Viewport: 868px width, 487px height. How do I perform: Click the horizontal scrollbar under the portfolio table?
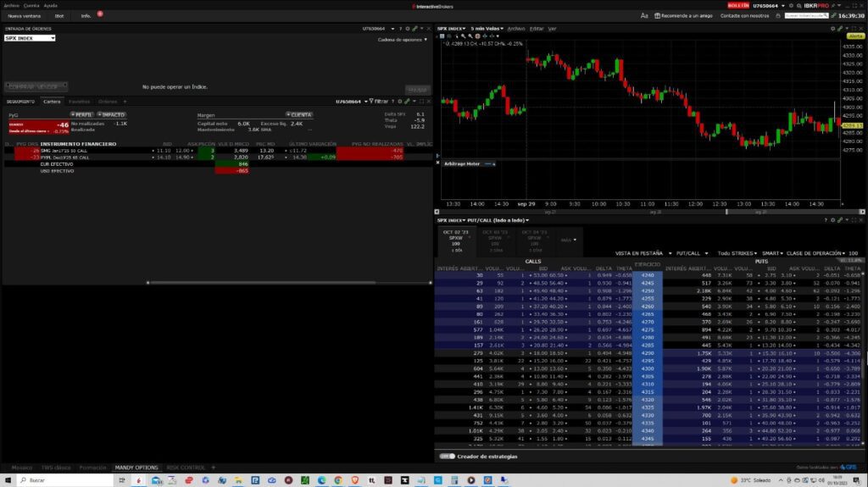[262, 283]
